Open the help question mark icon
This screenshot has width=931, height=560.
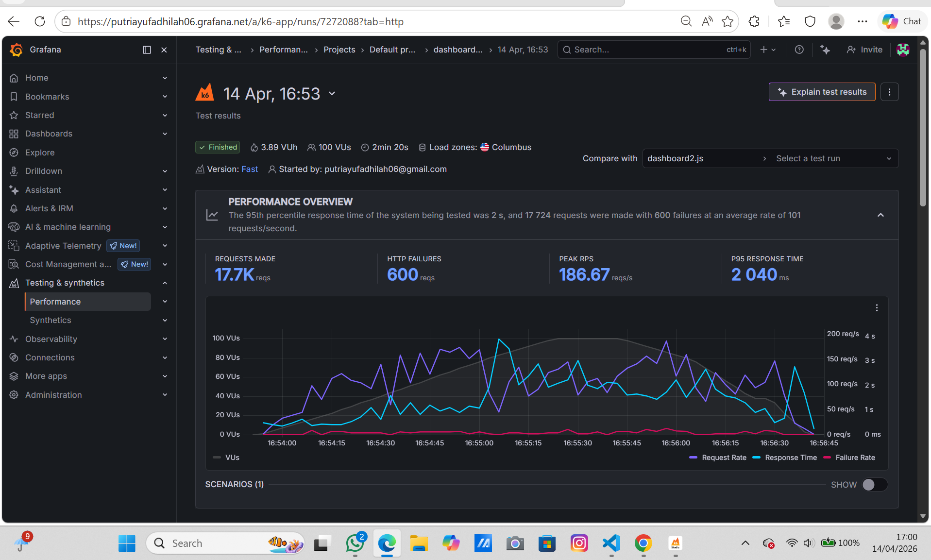799,50
